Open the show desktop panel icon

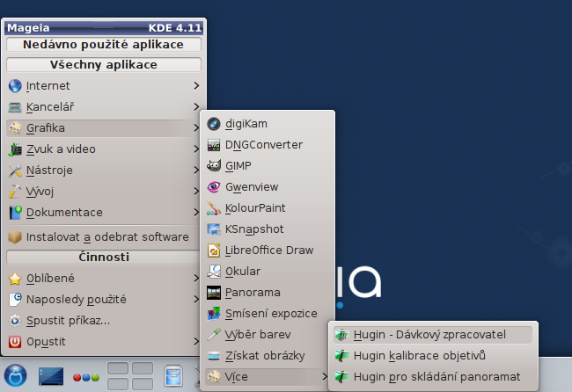click(51, 376)
